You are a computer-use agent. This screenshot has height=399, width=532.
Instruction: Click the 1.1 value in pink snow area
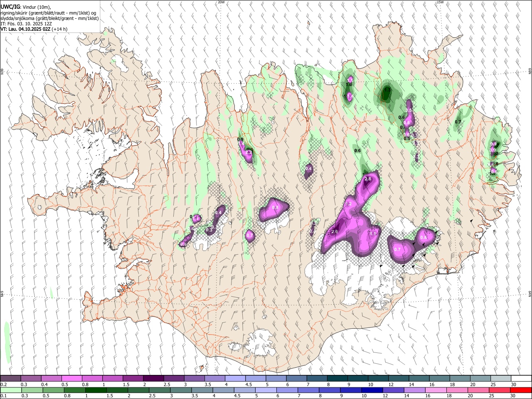373,234
